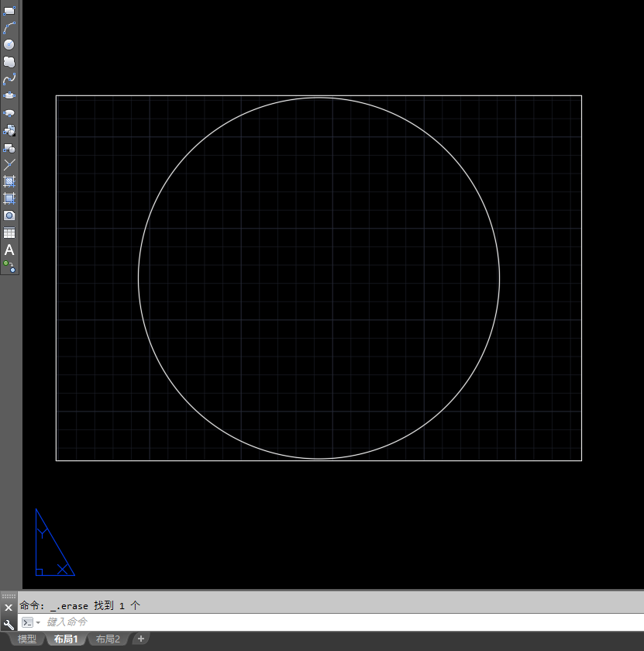Open the Create Block tool
Image resolution: width=644 pixels, height=651 pixels.
(9, 148)
